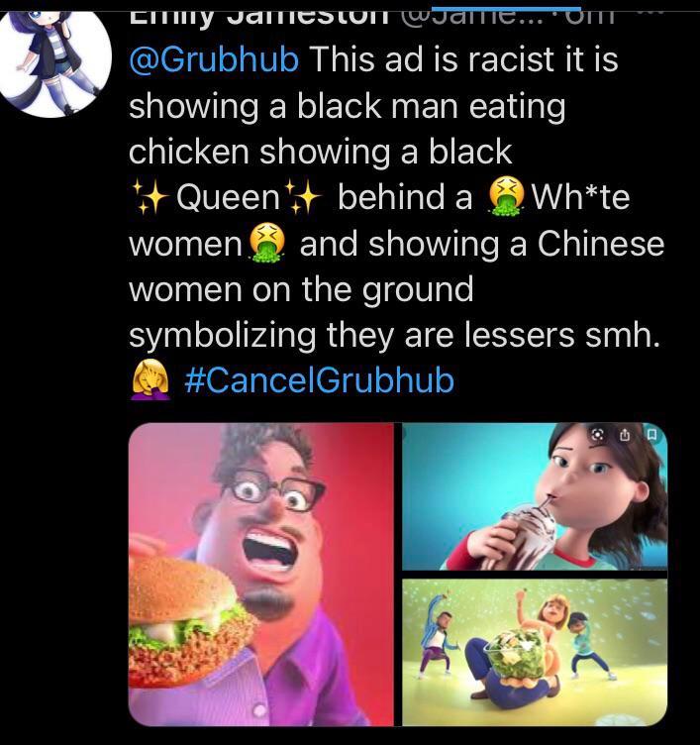Open the @Grubhub mention link

[x=214, y=59]
